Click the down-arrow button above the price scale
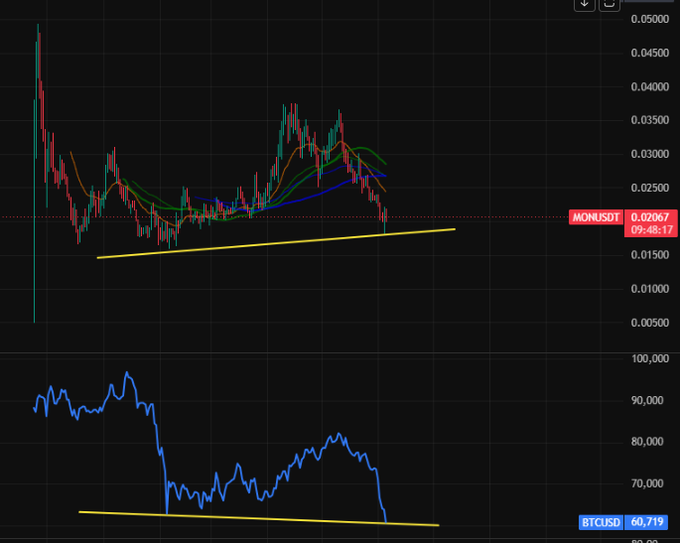 pos(584,4)
